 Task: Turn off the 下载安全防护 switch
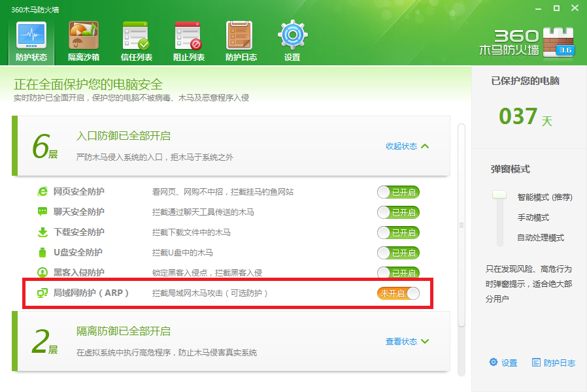(398, 233)
